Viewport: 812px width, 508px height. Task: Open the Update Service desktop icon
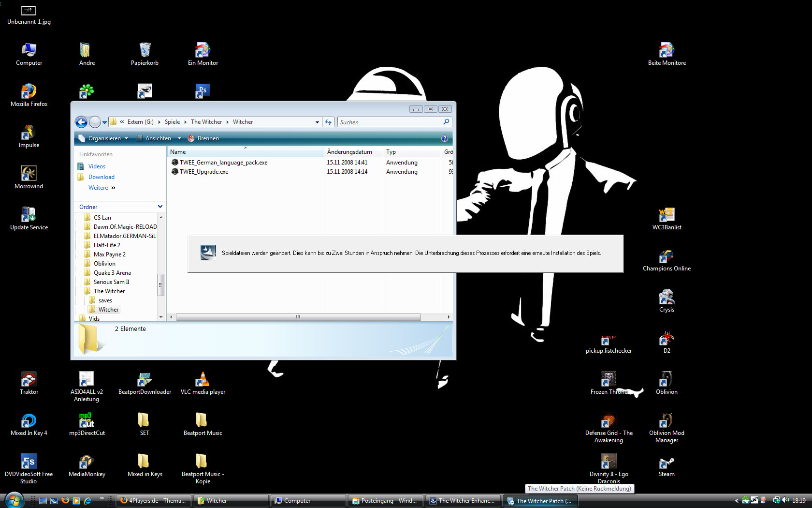tap(29, 218)
